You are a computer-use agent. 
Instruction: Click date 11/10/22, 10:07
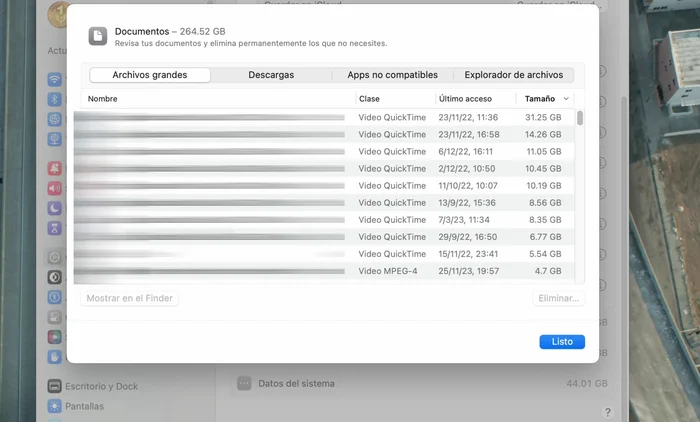[468, 185]
